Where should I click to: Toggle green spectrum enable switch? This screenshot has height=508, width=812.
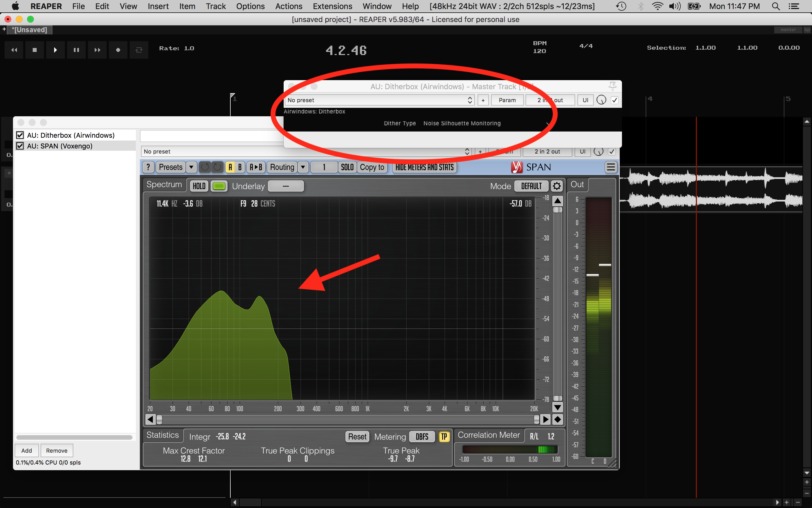click(x=219, y=186)
